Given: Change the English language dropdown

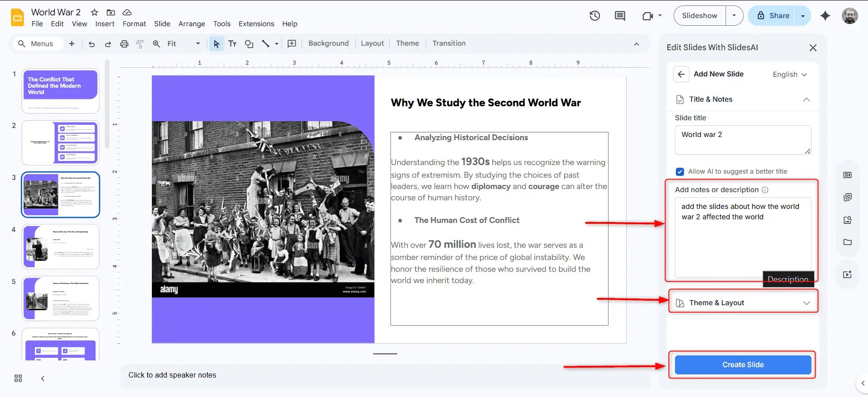Looking at the screenshot, I should click(790, 75).
